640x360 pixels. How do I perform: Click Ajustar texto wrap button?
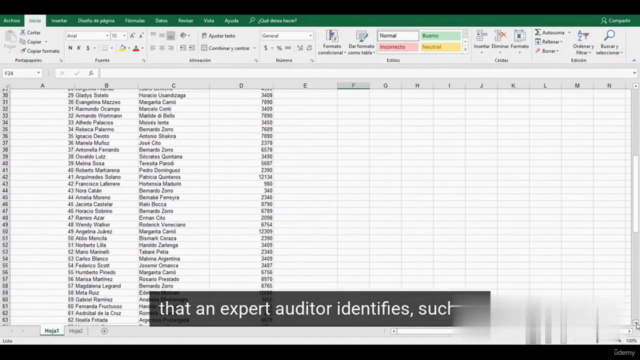pyautogui.click(x=218, y=36)
